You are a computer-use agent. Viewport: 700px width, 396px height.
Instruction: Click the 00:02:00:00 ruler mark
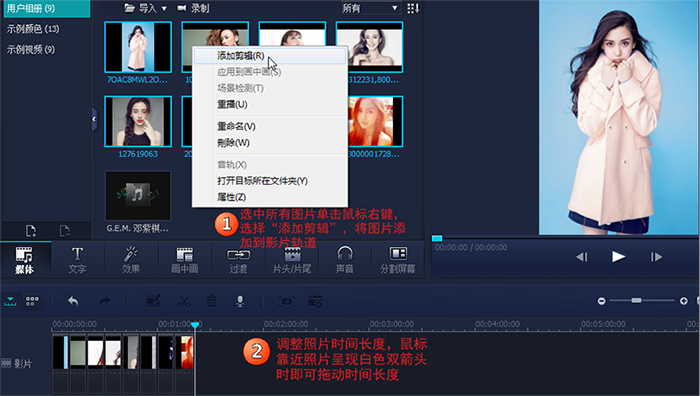coord(286,324)
